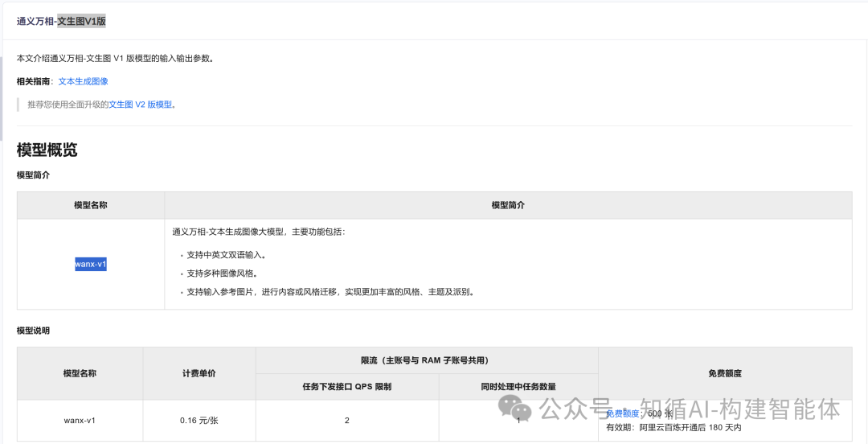868x444 pixels.
Task: Click wanx-v1 in the 模型说明 table
Action: click(80, 420)
